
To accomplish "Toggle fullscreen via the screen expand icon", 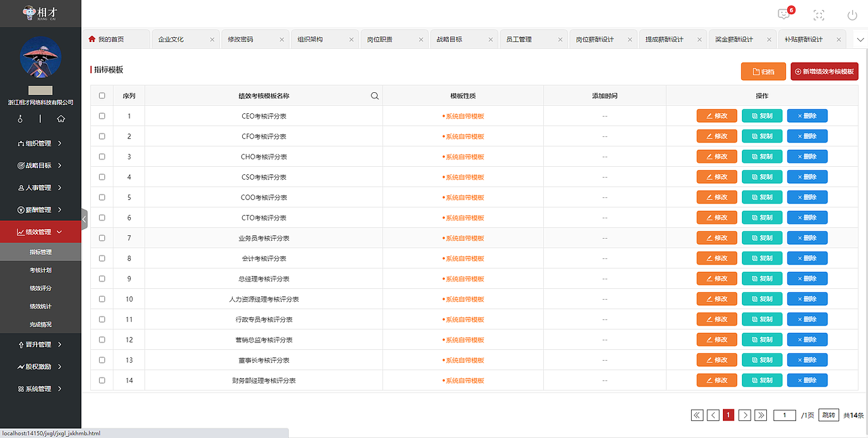I will click(x=818, y=14).
